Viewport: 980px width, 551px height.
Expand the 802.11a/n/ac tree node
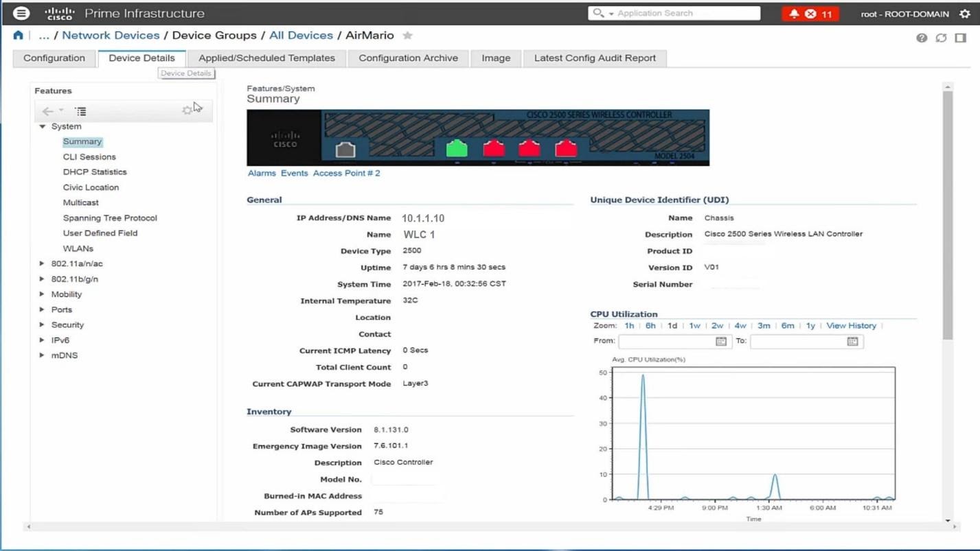click(x=42, y=263)
